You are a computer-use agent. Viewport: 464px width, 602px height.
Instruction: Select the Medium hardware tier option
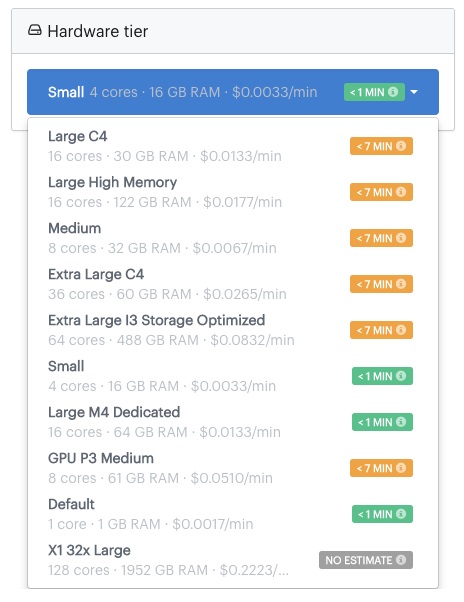[x=233, y=238]
